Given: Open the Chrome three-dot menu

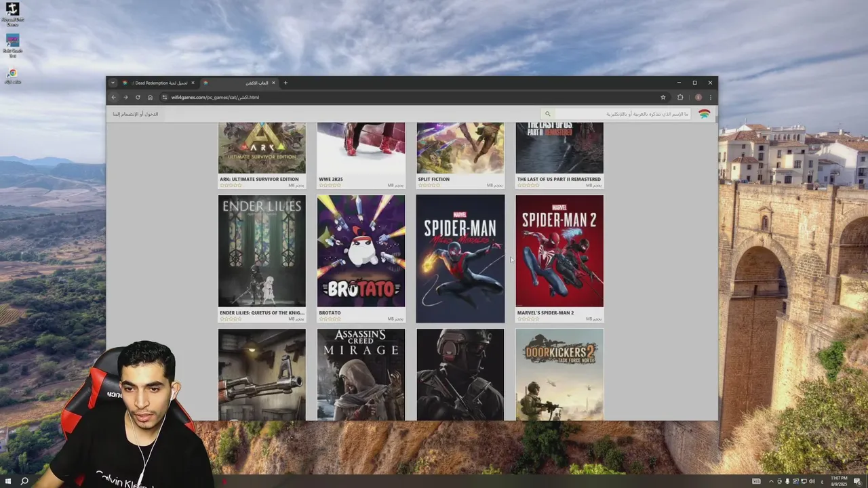Looking at the screenshot, I should point(710,97).
